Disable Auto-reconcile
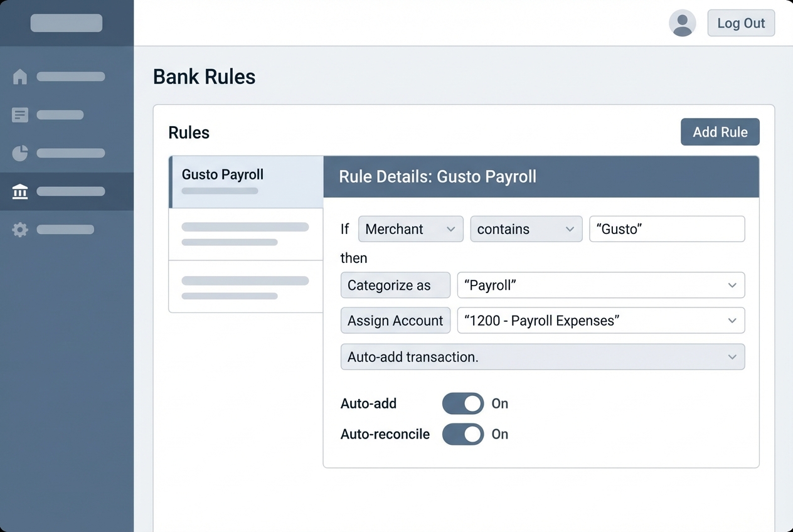 [463, 434]
